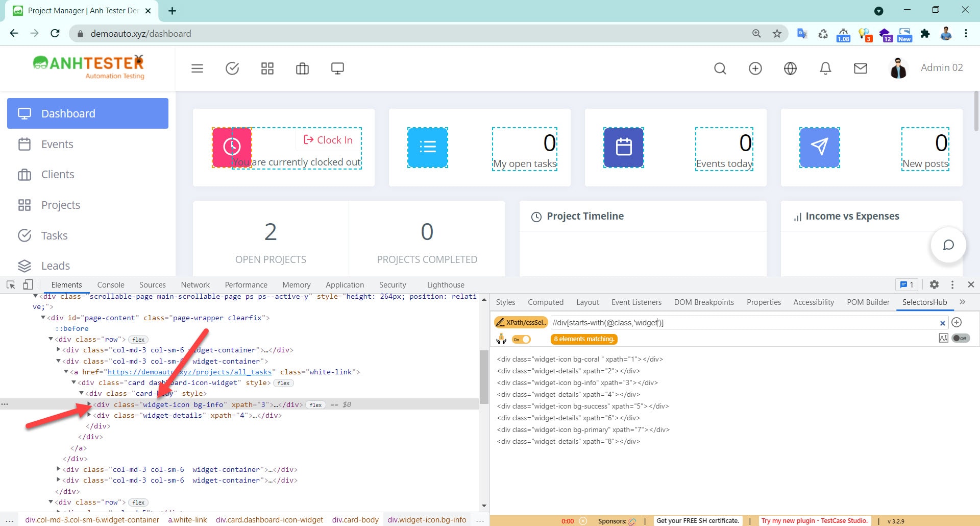Viewport: 980px width, 526px height.
Task: Click the XPath/cssSel.. edit button
Action: pyautogui.click(x=521, y=322)
